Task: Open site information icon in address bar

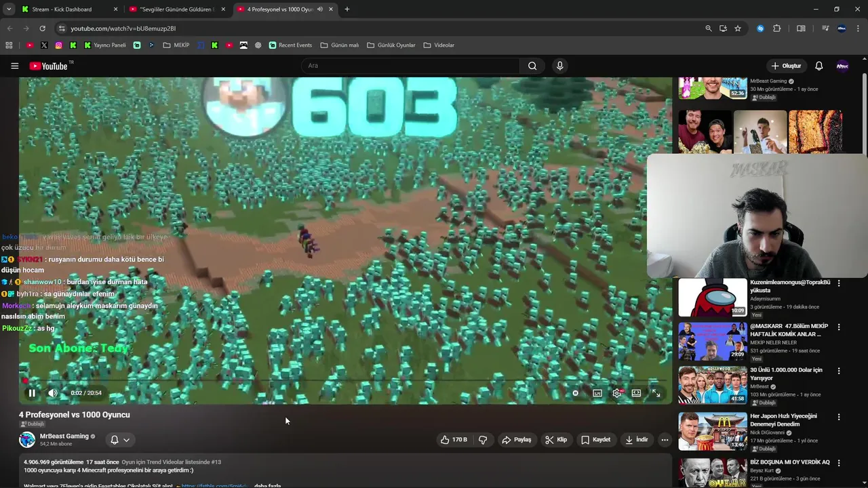Action: [x=61, y=28]
